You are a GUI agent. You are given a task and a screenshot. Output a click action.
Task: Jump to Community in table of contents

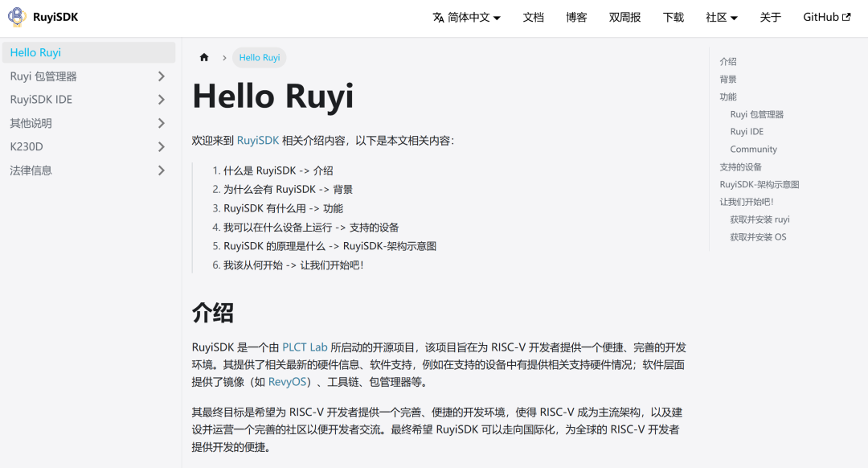(753, 150)
